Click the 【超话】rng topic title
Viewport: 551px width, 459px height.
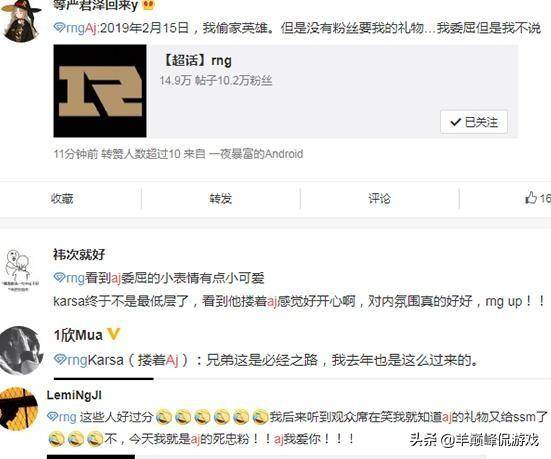coord(197,60)
